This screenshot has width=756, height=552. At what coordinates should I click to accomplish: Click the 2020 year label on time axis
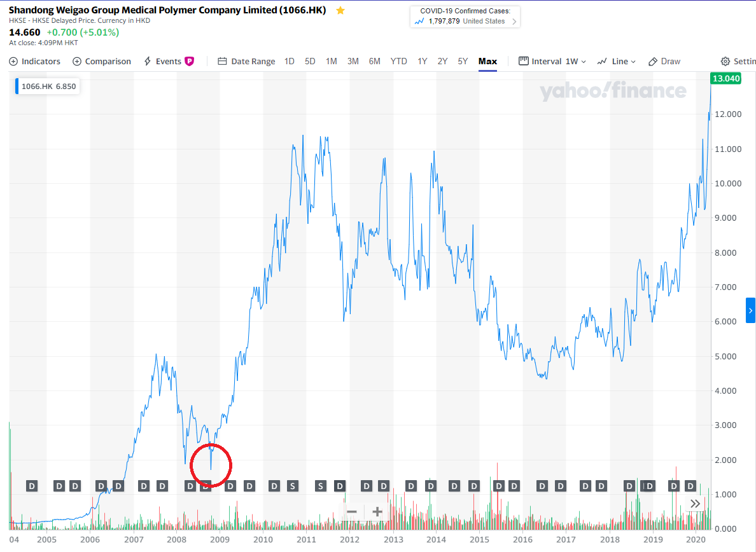pos(696,539)
